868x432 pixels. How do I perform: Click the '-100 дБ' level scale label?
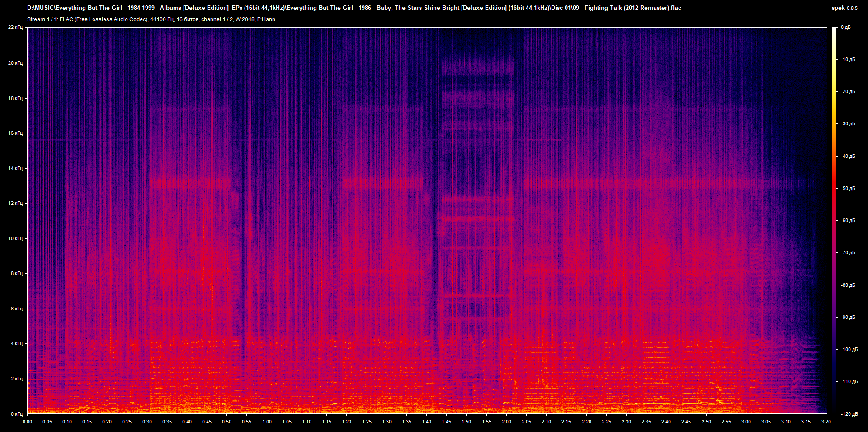tap(849, 349)
